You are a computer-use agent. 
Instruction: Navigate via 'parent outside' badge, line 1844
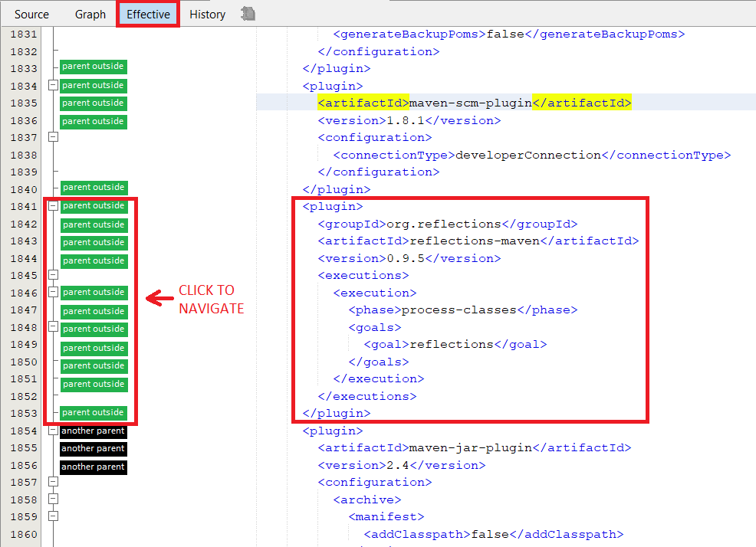[x=94, y=260]
